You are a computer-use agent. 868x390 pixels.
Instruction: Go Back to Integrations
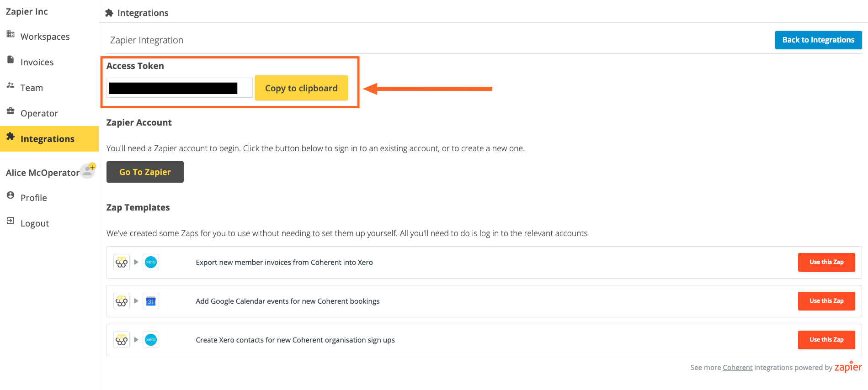(818, 40)
